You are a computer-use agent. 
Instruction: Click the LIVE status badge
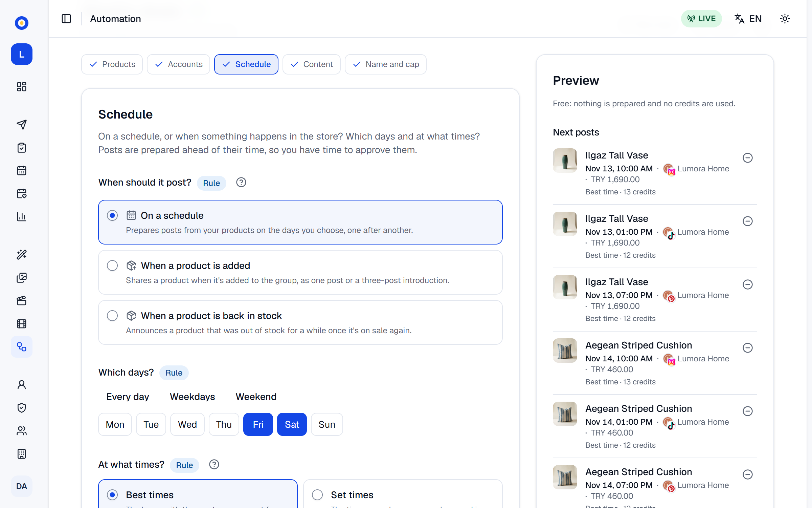(701, 19)
